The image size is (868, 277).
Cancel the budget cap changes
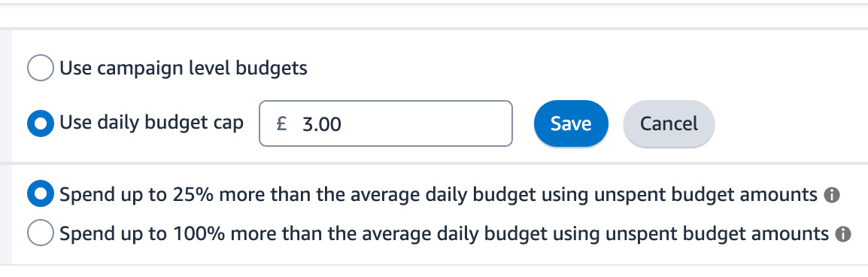point(669,123)
